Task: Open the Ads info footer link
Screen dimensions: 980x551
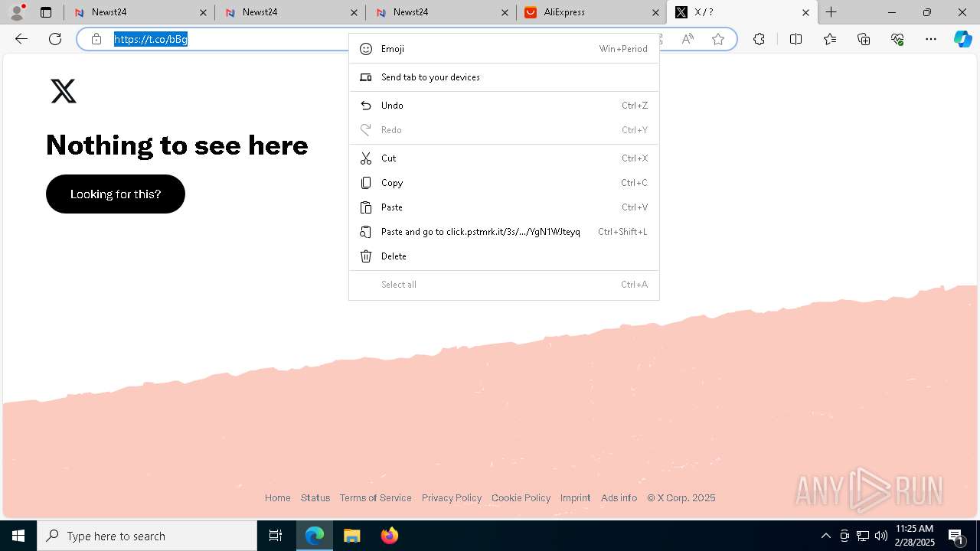Action: (619, 498)
